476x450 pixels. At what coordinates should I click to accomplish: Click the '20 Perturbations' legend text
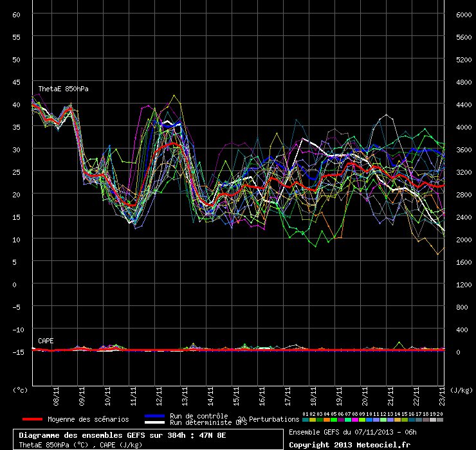[268, 419]
